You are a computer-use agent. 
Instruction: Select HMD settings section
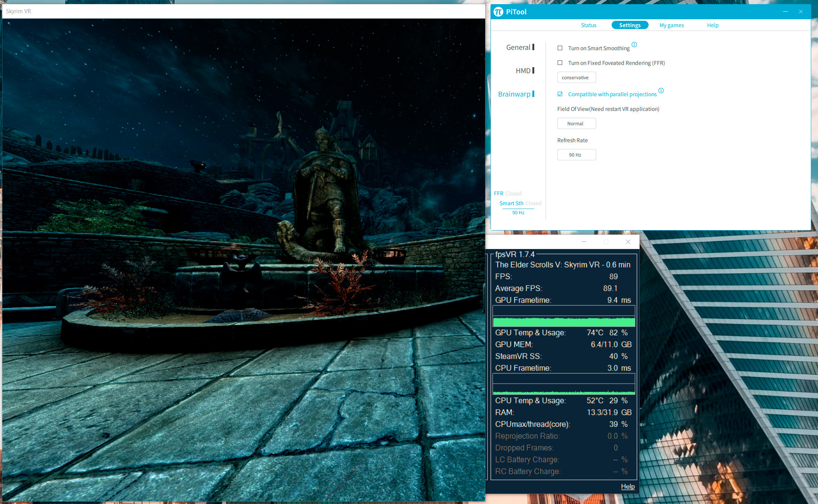(x=525, y=71)
